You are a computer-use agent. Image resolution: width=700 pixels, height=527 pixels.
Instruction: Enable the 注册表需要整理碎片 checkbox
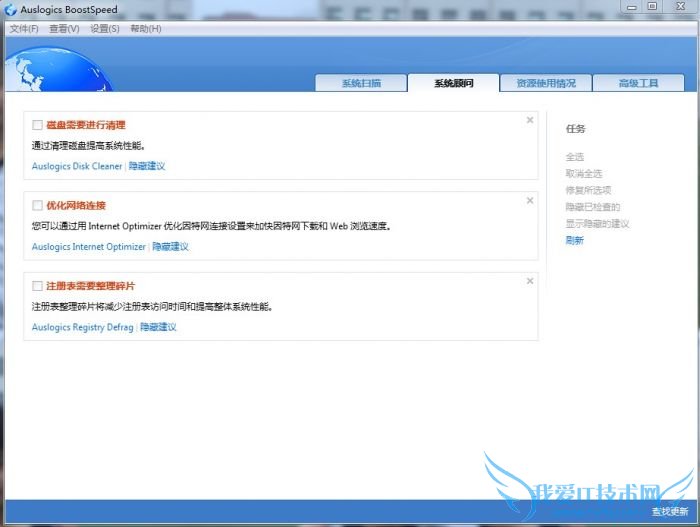point(37,286)
